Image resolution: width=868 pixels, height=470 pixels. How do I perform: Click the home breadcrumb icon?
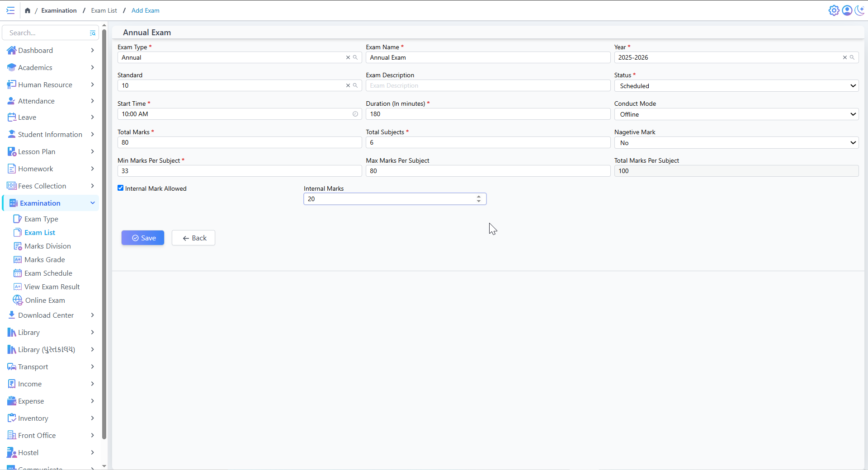tap(28, 10)
